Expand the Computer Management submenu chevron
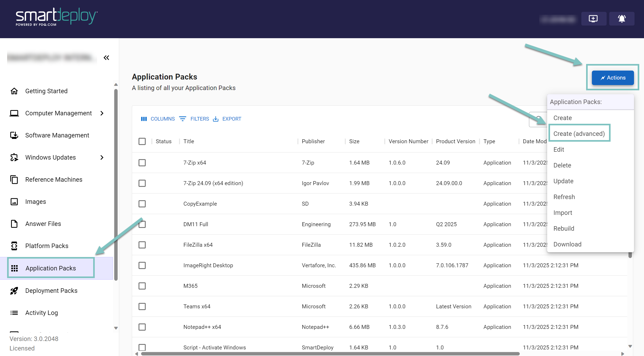The width and height of the screenshot is (644, 356). tap(102, 113)
